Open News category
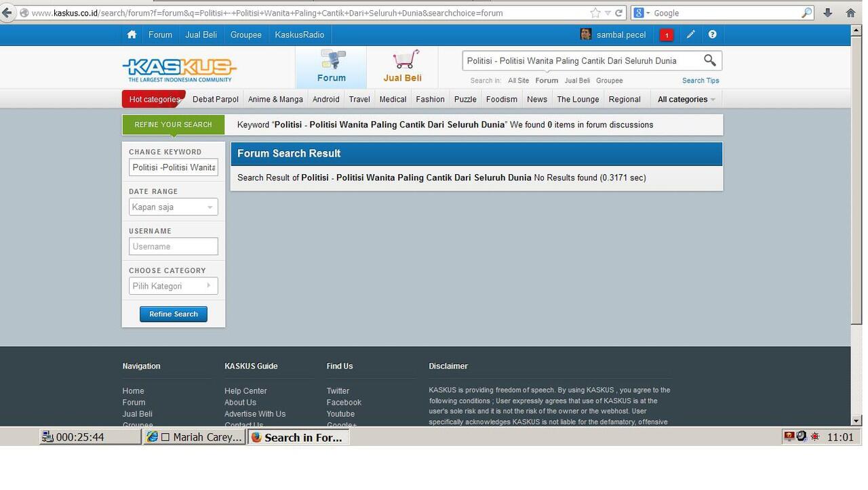The width and height of the screenshot is (868, 490). coord(537,99)
